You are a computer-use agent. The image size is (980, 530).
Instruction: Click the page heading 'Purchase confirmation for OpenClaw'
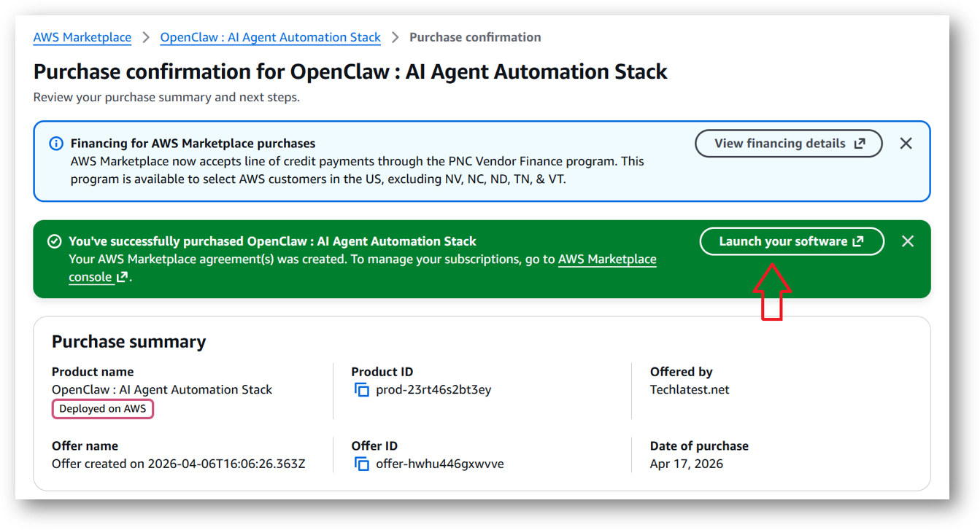(350, 71)
